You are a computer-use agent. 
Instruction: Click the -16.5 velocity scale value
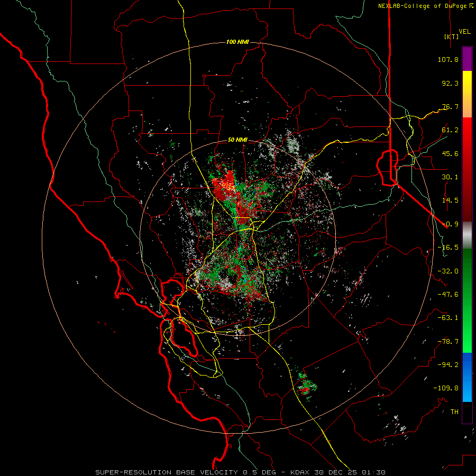448,248
